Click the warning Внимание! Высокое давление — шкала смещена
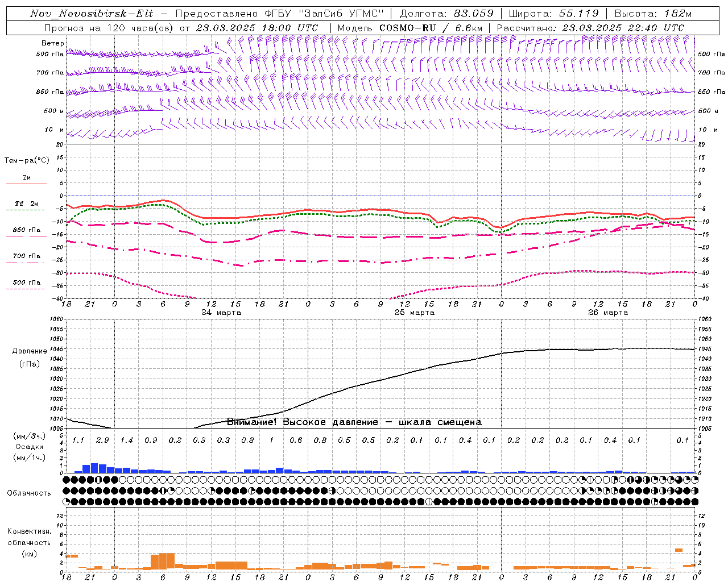The image size is (728, 582). pos(354,422)
